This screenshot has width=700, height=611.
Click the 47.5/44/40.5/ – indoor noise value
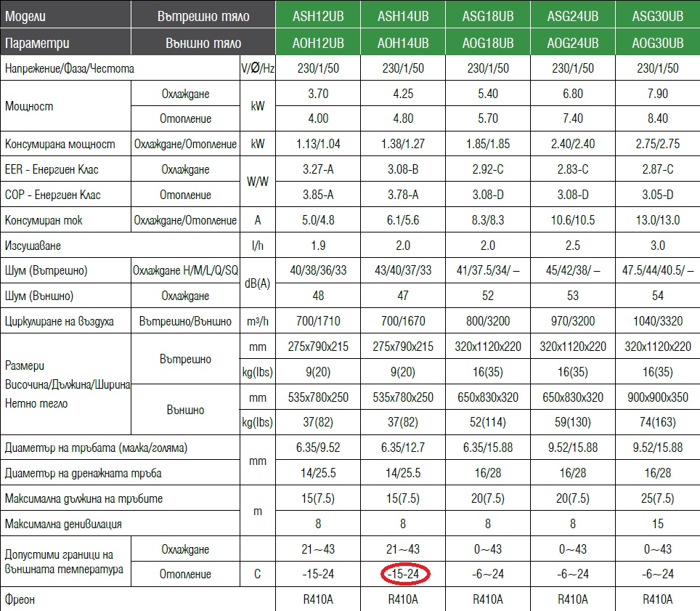click(657, 271)
